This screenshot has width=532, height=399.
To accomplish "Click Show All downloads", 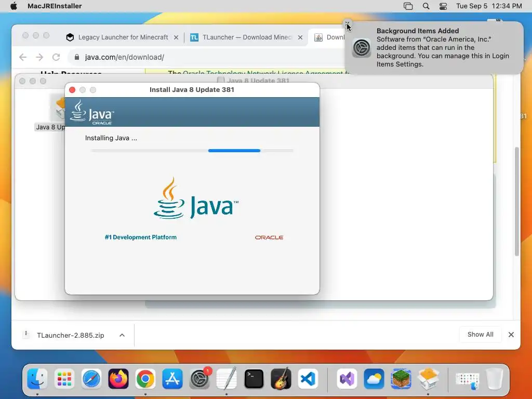I will pyautogui.click(x=481, y=335).
